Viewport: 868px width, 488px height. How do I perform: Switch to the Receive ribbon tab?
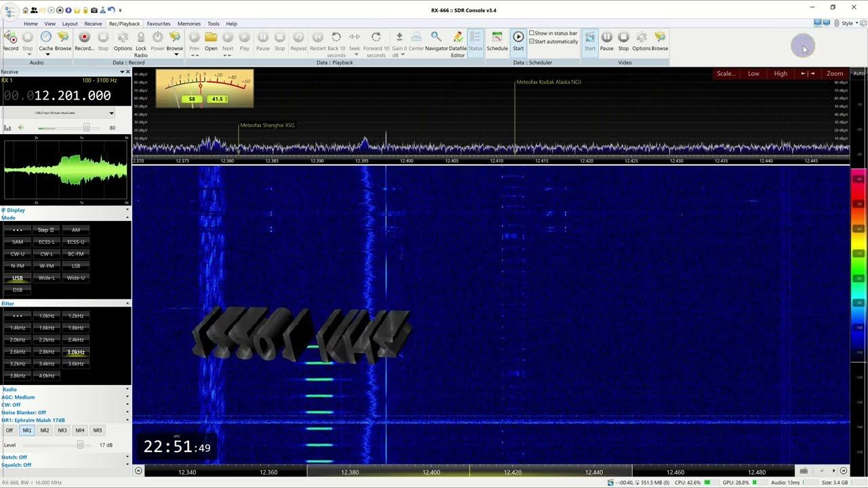coord(93,24)
